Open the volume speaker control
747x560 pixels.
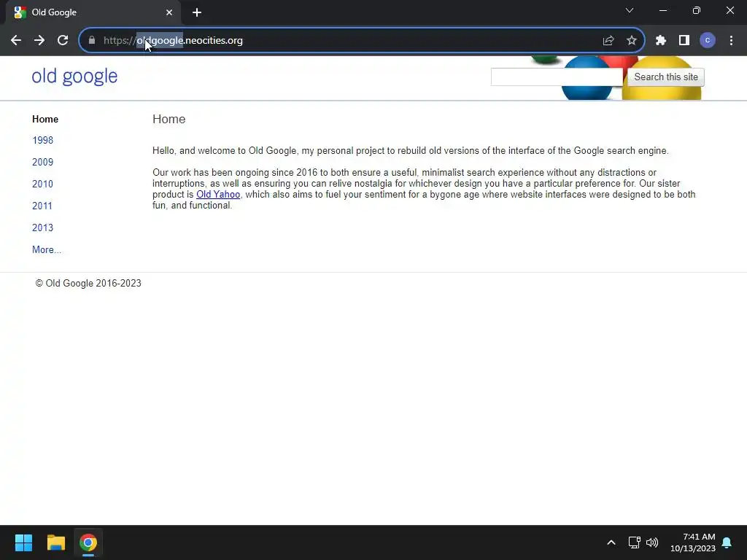pos(652,542)
